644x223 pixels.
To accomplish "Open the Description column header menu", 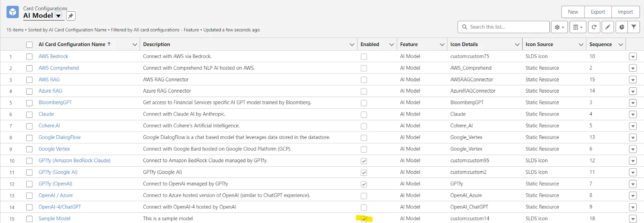I will [x=352, y=45].
